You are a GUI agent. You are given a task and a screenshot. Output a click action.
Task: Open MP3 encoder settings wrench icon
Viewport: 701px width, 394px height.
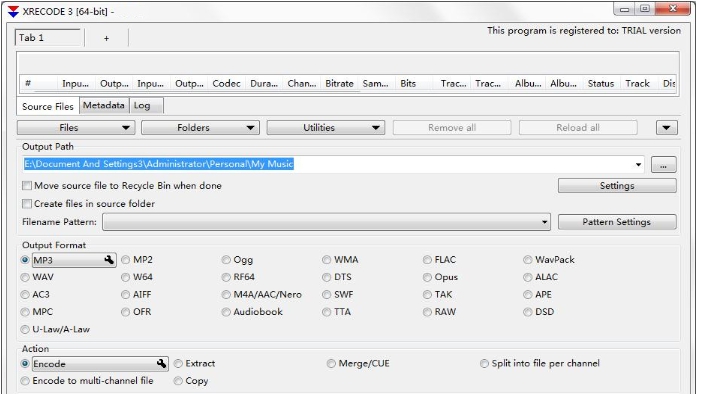(109, 260)
